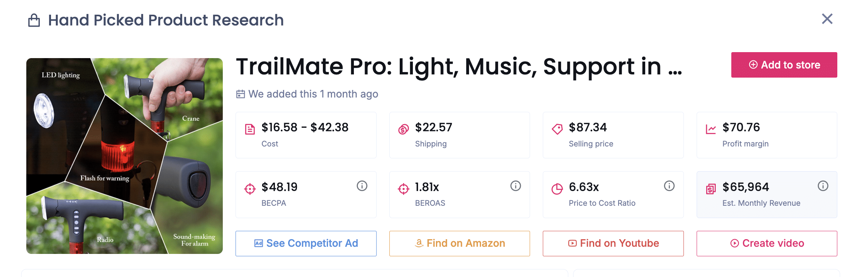Click the target icon on the BECPA card
Image resolution: width=868 pixels, height=277 pixels.
(249, 188)
